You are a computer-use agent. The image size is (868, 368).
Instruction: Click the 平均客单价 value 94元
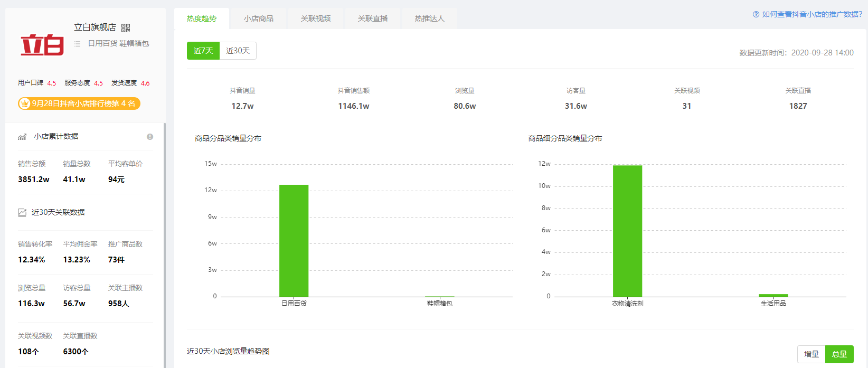[x=117, y=180]
